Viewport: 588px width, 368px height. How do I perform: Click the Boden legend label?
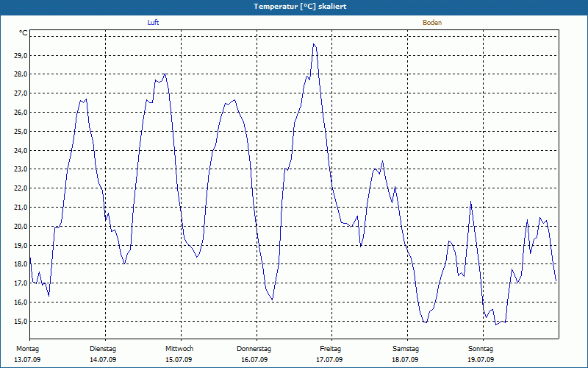[432, 23]
